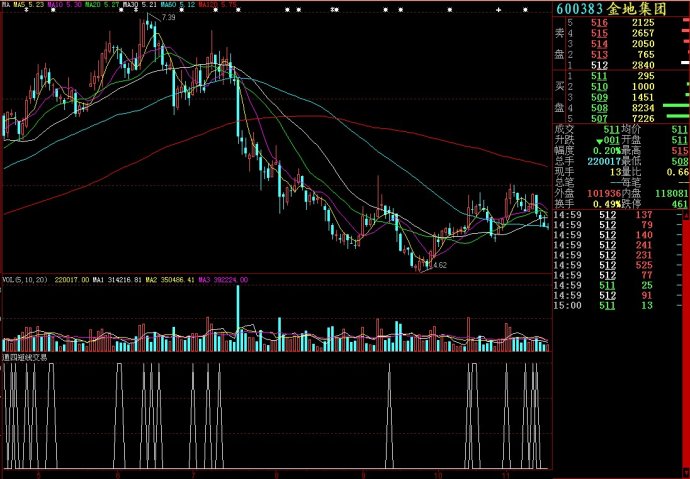The width and height of the screenshot is (690, 479).
Task: Click the MA3 392224.00 volume label
Action: pyautogui.click(x=223, y=279)
